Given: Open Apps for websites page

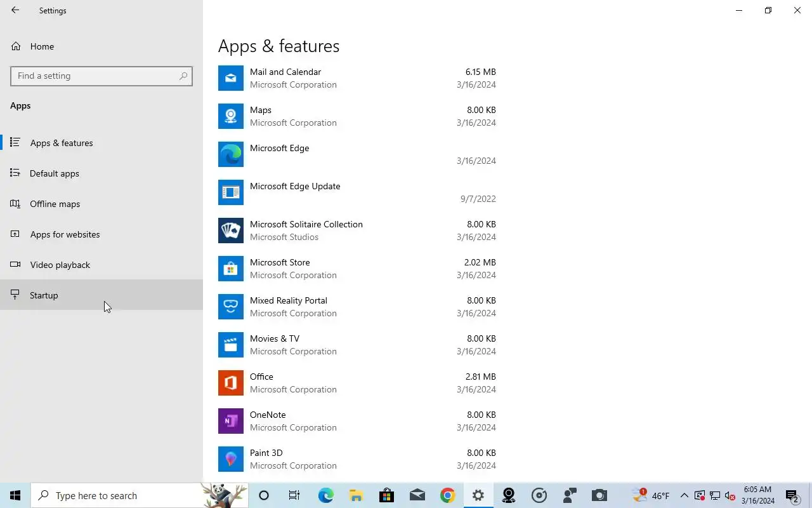Looking at the screenshot, I should pyautogui.click(x=101, y=234).
